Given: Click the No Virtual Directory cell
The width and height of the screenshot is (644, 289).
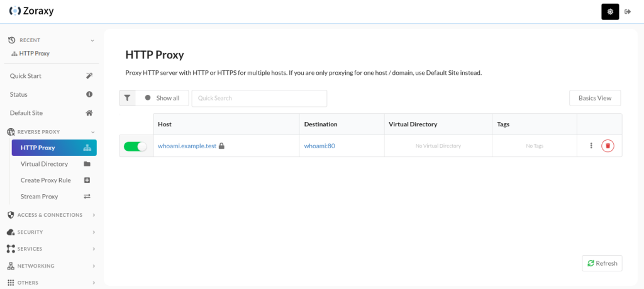Looking at the screenshot, I should click(x=438, y=146).
